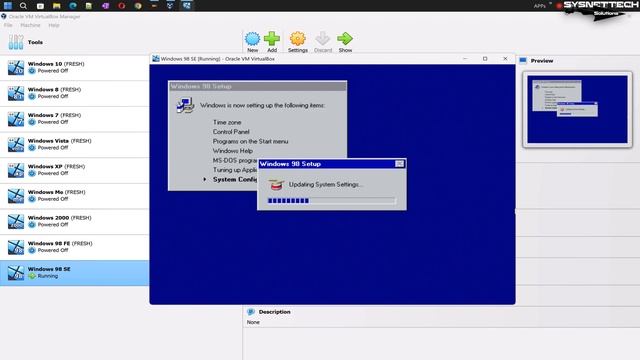640x360 pixels.
Task: Click the Updating System Settings progress bar
Action: (331, 200)
